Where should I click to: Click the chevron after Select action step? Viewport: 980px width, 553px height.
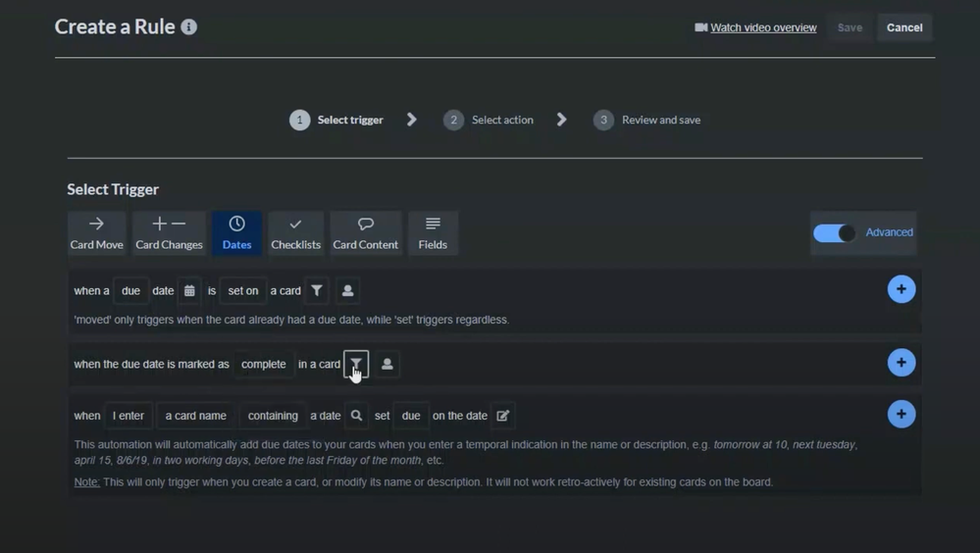tap(561, 120)
